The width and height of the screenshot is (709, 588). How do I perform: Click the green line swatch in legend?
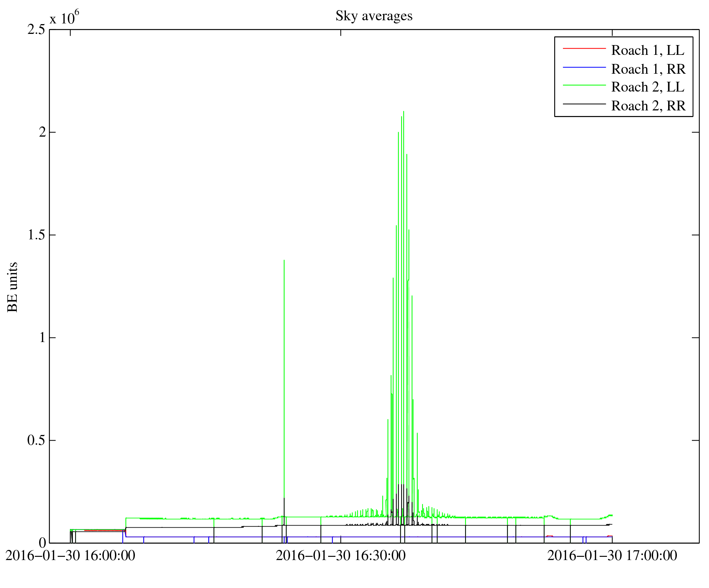pyautogui.click(x=584, y=85)
